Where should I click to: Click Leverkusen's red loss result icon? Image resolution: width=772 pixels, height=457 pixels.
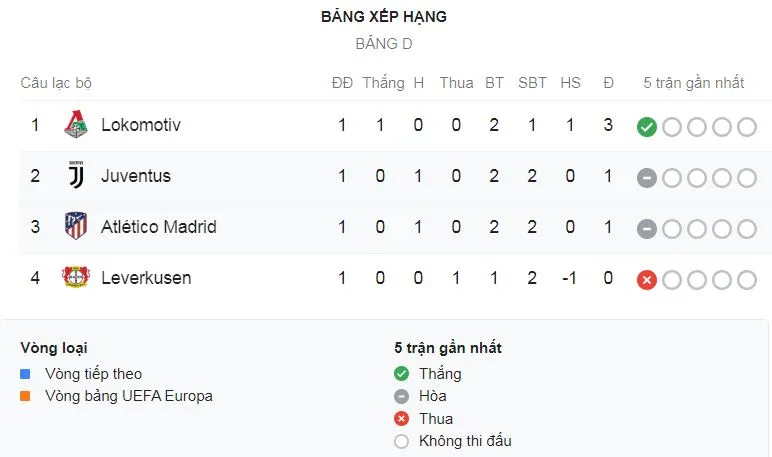pyautogui.click(x=647, y=280)
